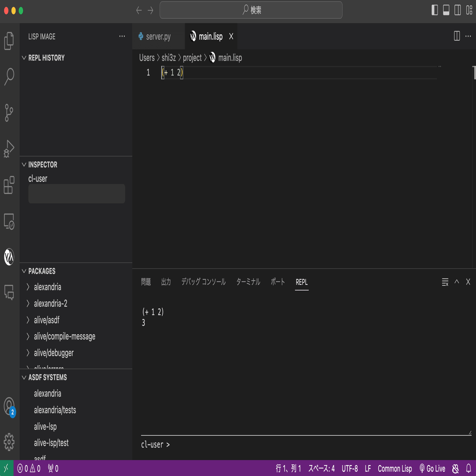This screenshot has width=476, height=476.
Task: Select the REPL panel tab
Action: (x=302, y=282)
